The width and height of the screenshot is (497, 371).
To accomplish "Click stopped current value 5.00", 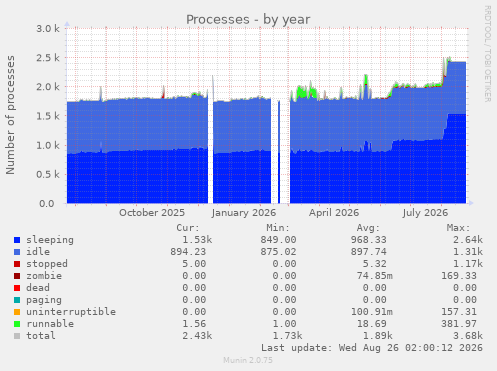I will (194, 264).
